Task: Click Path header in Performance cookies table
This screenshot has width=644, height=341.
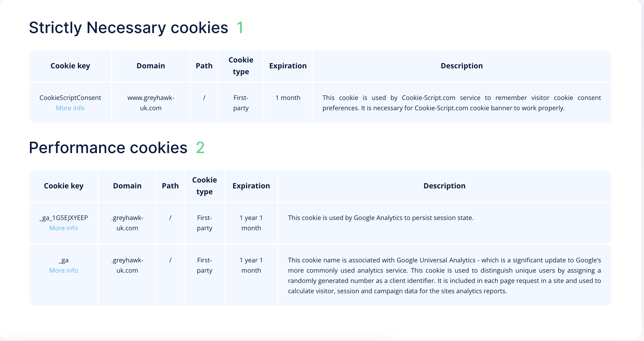Action: (170, 186)
